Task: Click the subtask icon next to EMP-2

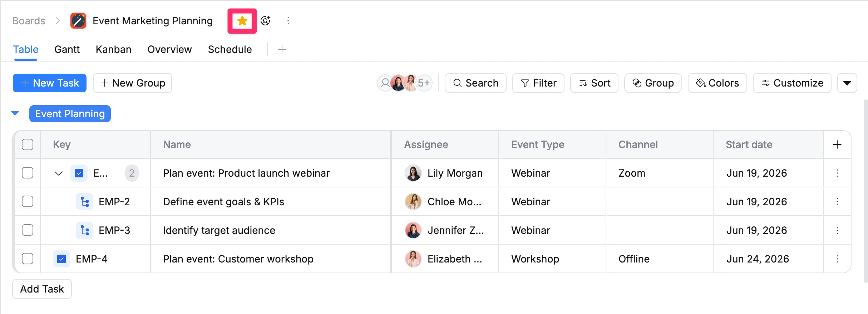Action: (x=84, y=202)
